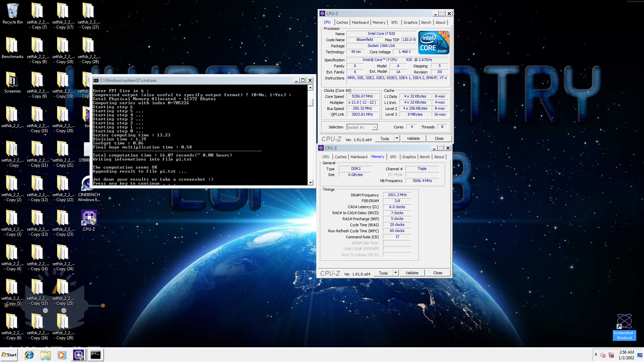
Task: Click Validate in lower CPU-Z window
Action: [412, 273]
